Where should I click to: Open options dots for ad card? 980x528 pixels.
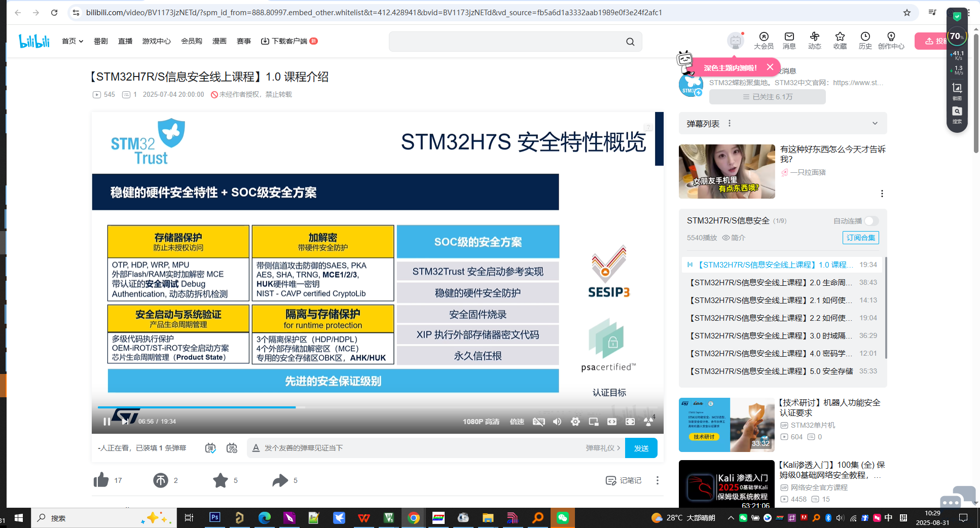(882, 194)
